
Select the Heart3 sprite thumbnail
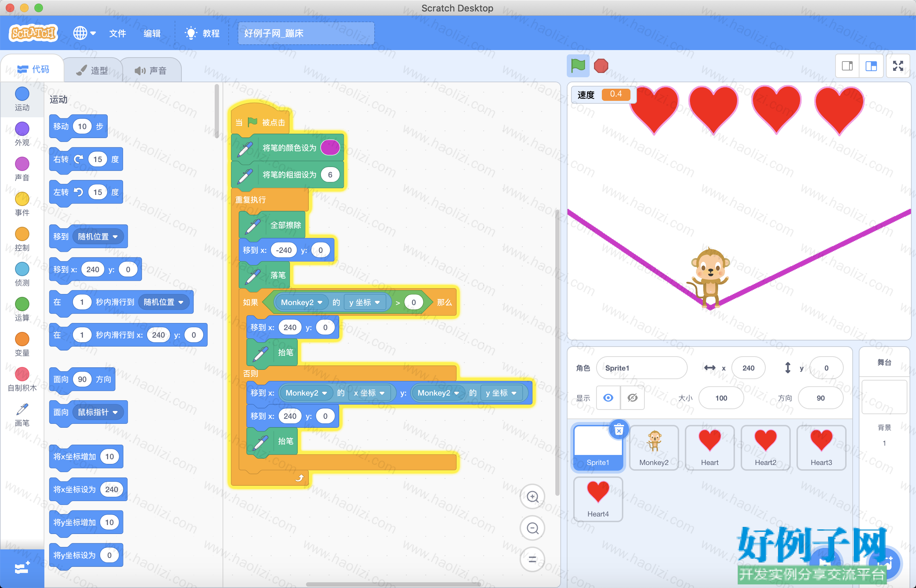(821, 447)
